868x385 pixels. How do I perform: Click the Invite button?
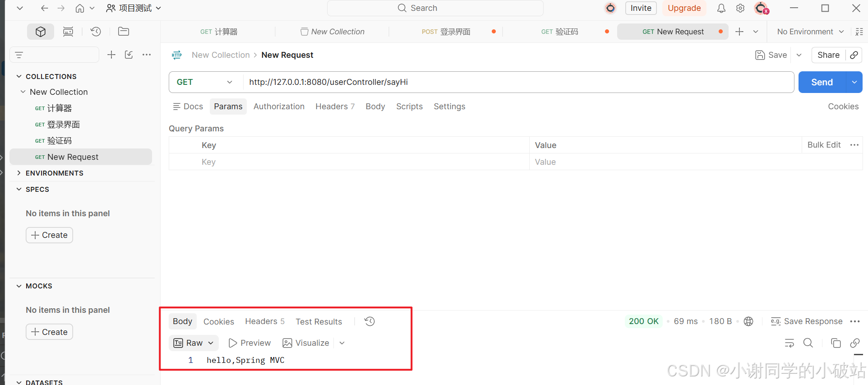pyautogui.click(x=641, y=8)
